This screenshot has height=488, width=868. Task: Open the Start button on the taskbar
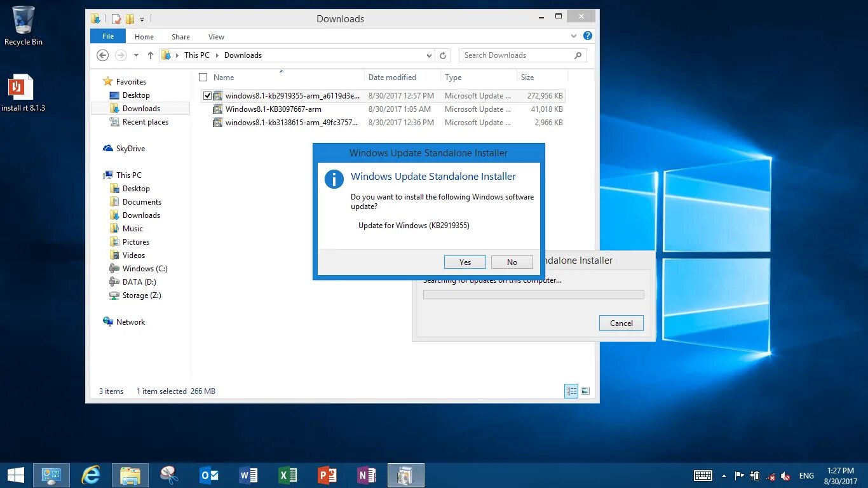pyautogui.click(x=16, y=475)
